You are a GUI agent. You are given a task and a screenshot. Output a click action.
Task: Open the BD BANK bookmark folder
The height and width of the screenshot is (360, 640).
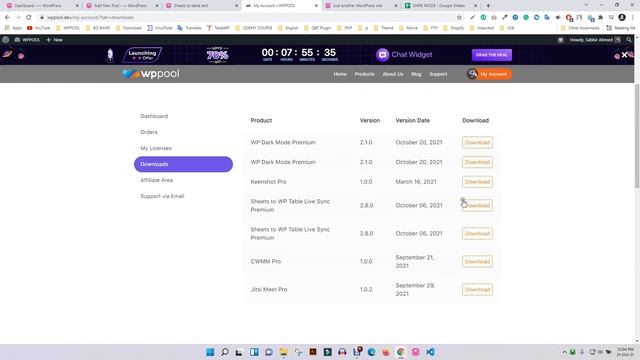pyautogui.click(x=98, y=28)
